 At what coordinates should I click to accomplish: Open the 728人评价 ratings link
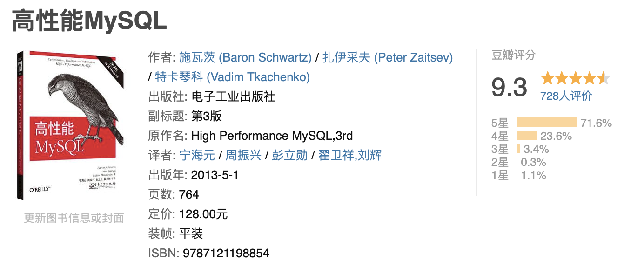tap(566, 96)
